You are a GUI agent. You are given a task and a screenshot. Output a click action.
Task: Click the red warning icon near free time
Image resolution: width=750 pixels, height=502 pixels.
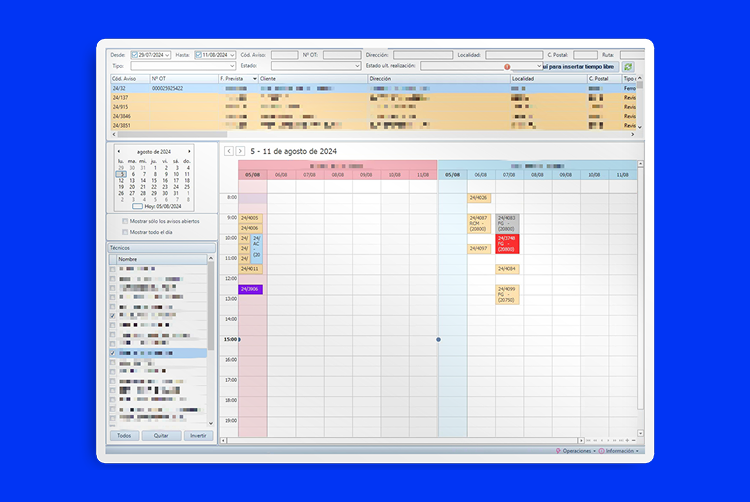pos(507,66)
